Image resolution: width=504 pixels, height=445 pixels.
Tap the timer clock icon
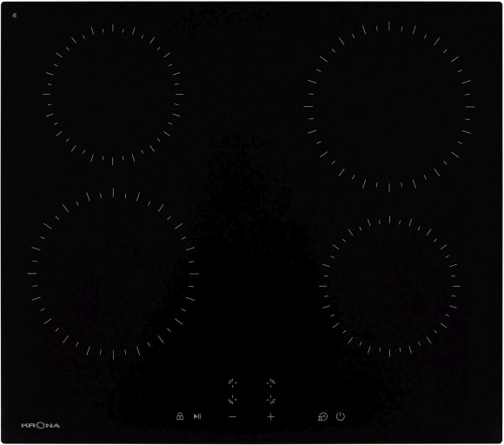[x=322, y=416]
